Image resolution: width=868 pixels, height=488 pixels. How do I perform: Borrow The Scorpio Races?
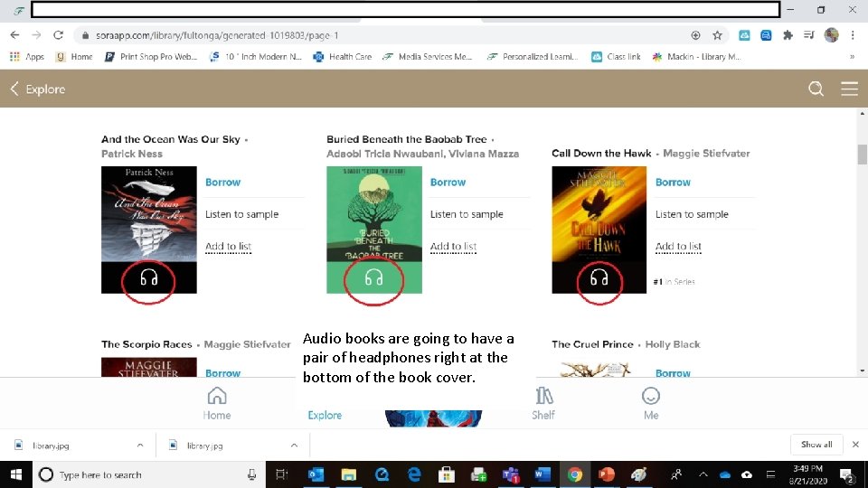click(222, 372)
